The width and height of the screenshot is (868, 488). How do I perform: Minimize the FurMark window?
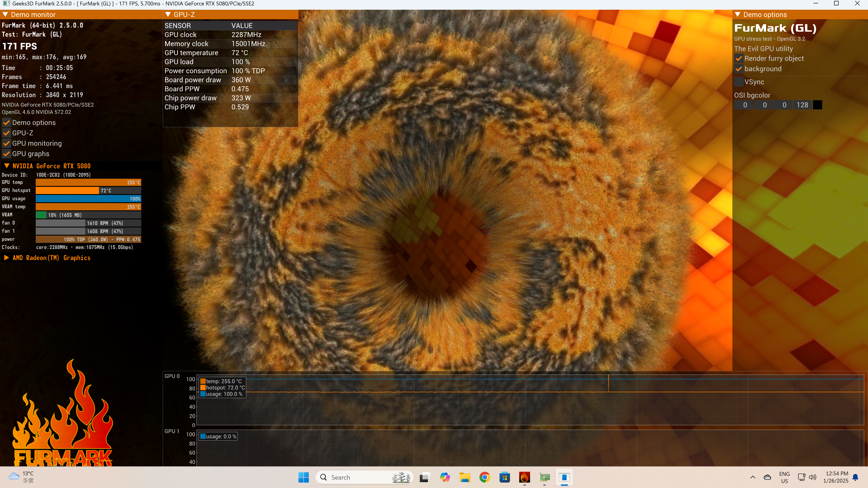pos(816,4)
